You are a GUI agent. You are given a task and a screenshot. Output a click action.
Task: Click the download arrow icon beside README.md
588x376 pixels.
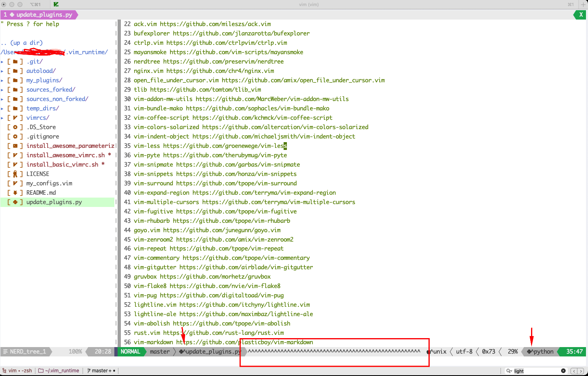tap(15, 192)
